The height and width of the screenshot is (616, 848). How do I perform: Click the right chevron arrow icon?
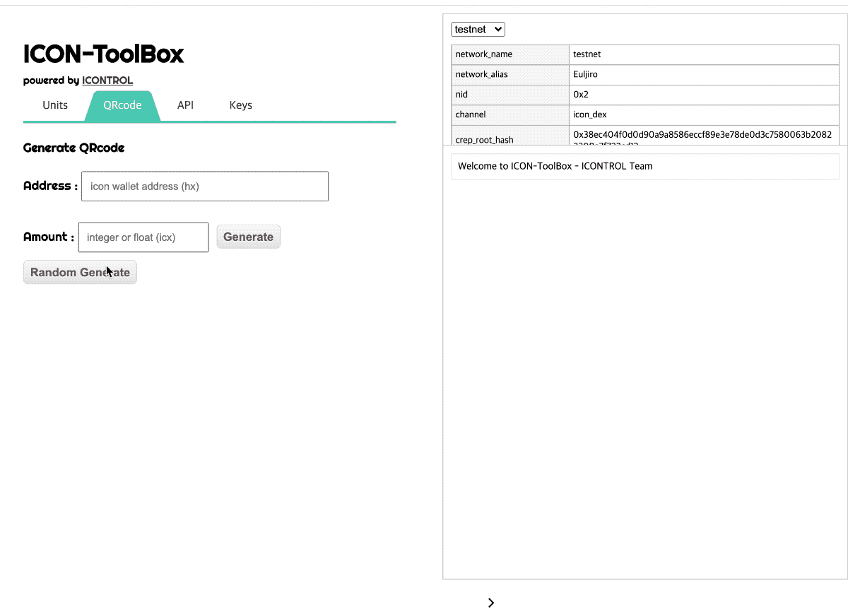[x=491, y=603]
